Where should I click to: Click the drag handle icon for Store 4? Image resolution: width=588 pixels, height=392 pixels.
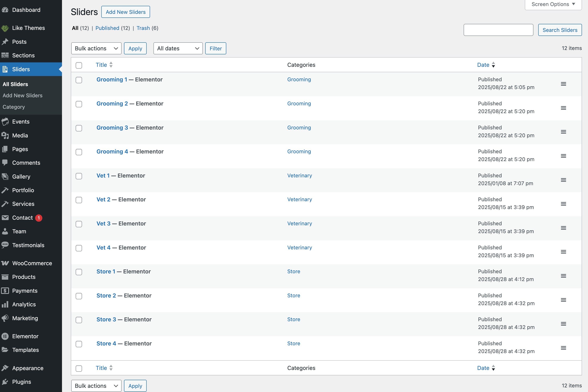pyautogui.click(x=563, y=348)
